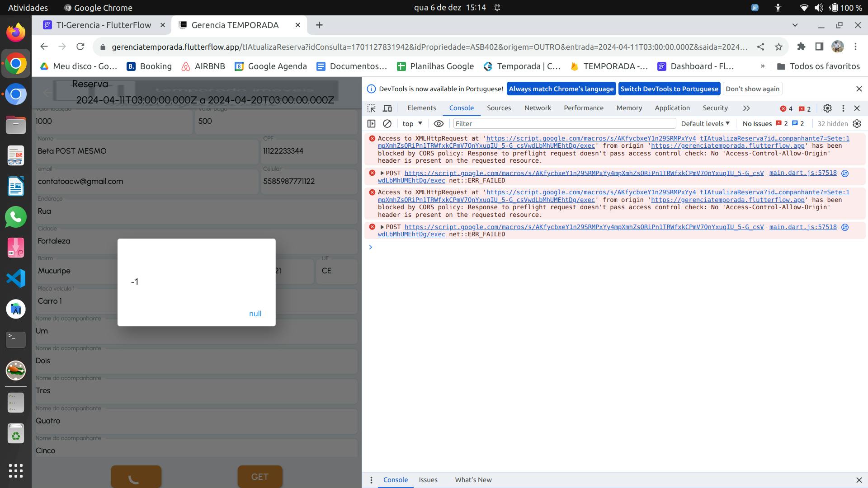Viewport: 868px width, 488px height.
Task: Show more DevTools tabs chevron
Action: tap(746, 108)
